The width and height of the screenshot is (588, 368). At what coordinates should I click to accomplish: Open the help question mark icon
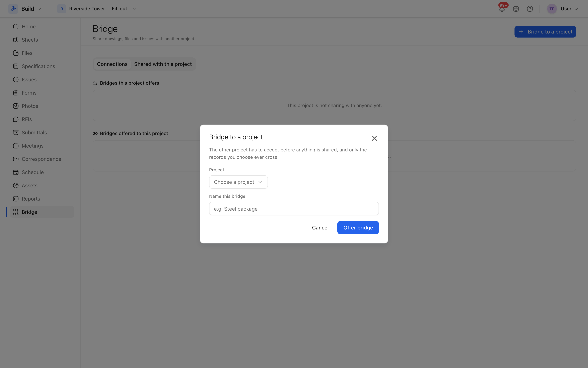point(530,9)
